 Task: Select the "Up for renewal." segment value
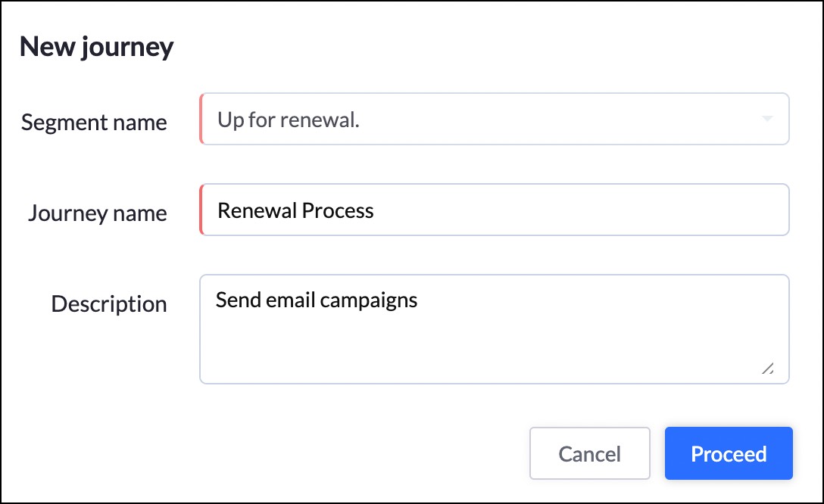[x=289, y=120]
